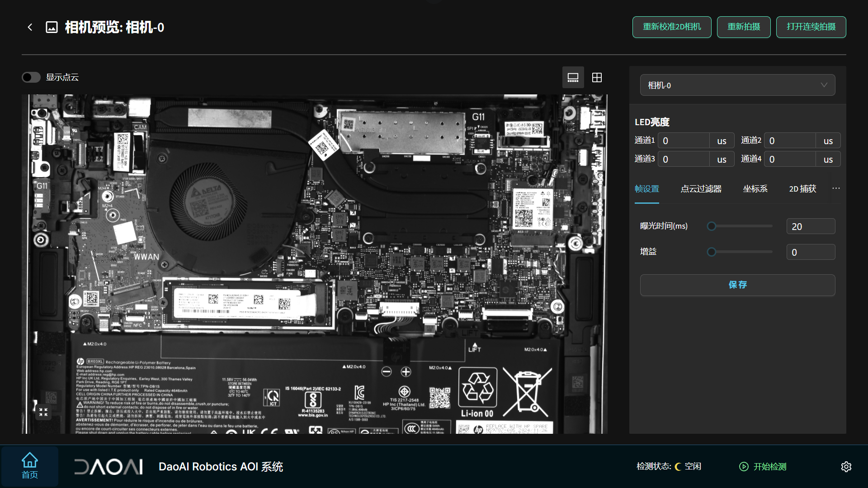Click the 通道1 LED brightness input field
This screenshot has width=868, height=488.
point(683,141)
